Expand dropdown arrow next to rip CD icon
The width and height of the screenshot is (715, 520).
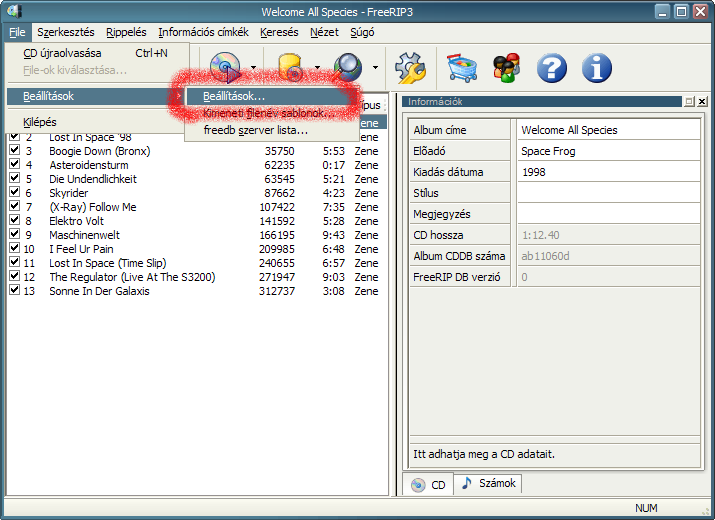(253, 68)
